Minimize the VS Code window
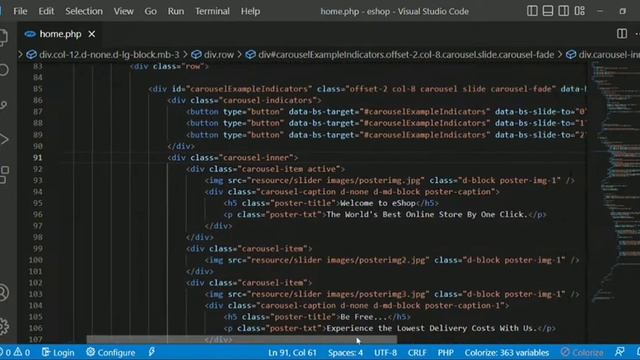The width and height of the screenshot is (640, 360). pos(600,11)
